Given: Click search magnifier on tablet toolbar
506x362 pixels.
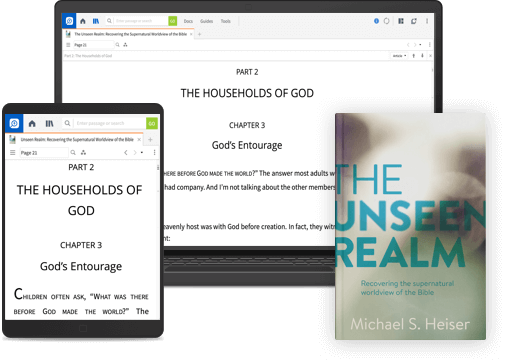Looking at the screenshot, I should 67,123.
